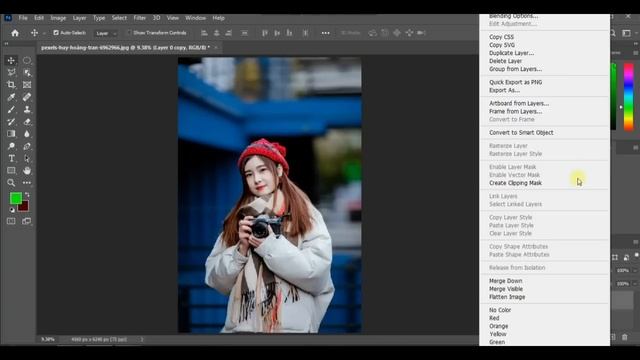Screen dimensions: 640x360
Task: Toggle Quick Mask mode
Action: (x=11, y=221)
